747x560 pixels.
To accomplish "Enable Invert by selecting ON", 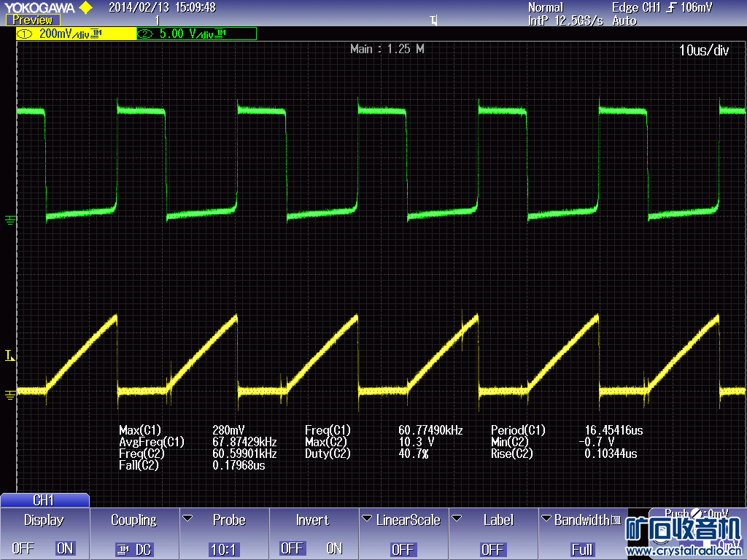I will click(334, 548).
